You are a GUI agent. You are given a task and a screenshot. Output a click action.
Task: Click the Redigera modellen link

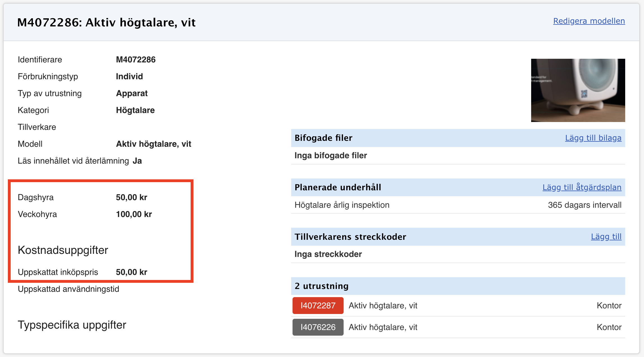point(589,21)
